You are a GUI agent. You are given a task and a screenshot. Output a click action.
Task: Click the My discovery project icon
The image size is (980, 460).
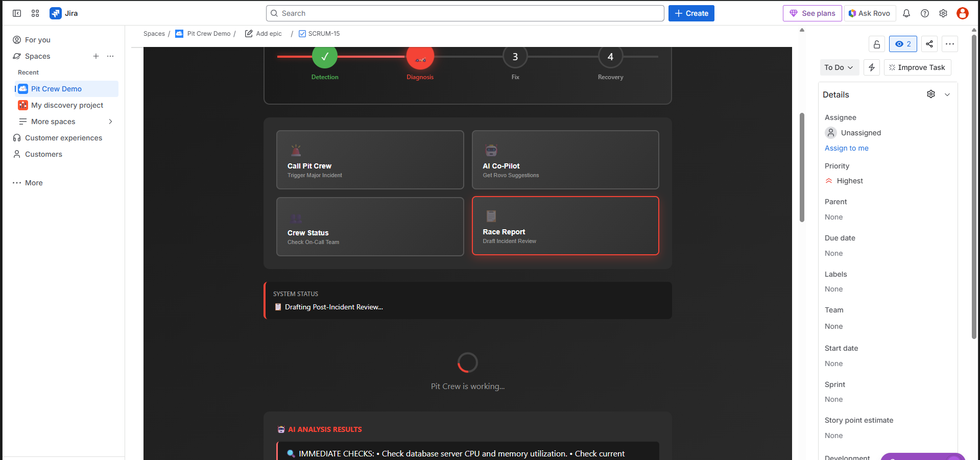[23, 105]
